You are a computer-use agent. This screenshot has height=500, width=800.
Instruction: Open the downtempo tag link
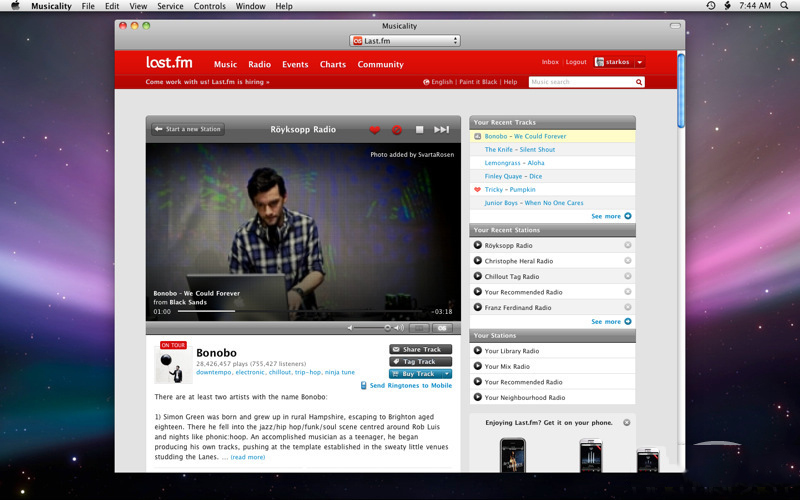tap(214, 372)
